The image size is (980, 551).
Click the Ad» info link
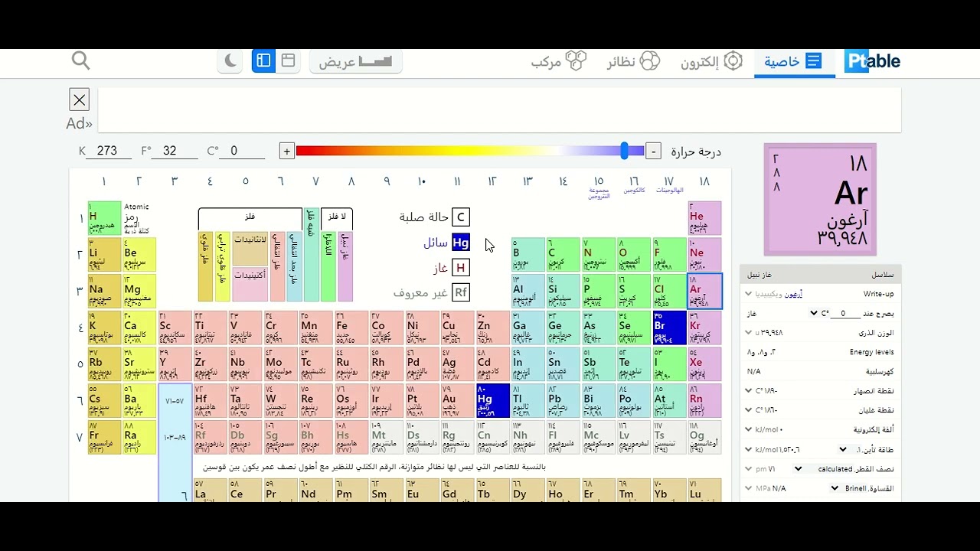pos(79,123)
